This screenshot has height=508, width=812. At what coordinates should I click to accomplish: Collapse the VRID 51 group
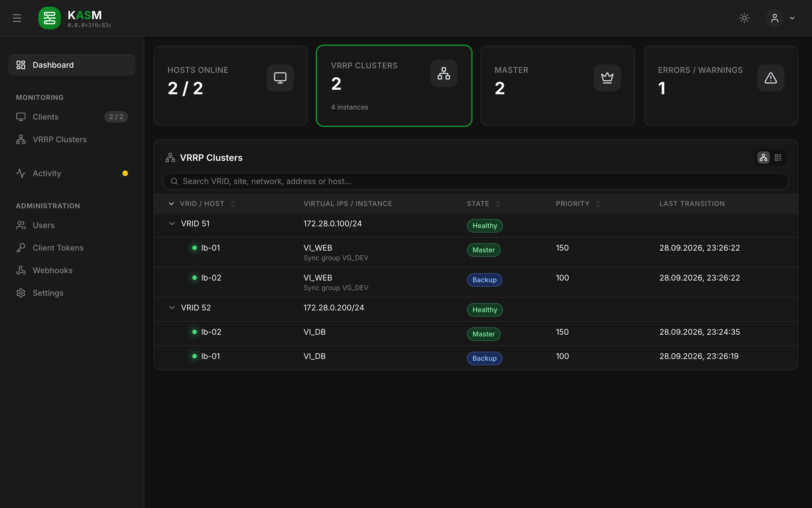pyautogui.click(x=172, y=224)
